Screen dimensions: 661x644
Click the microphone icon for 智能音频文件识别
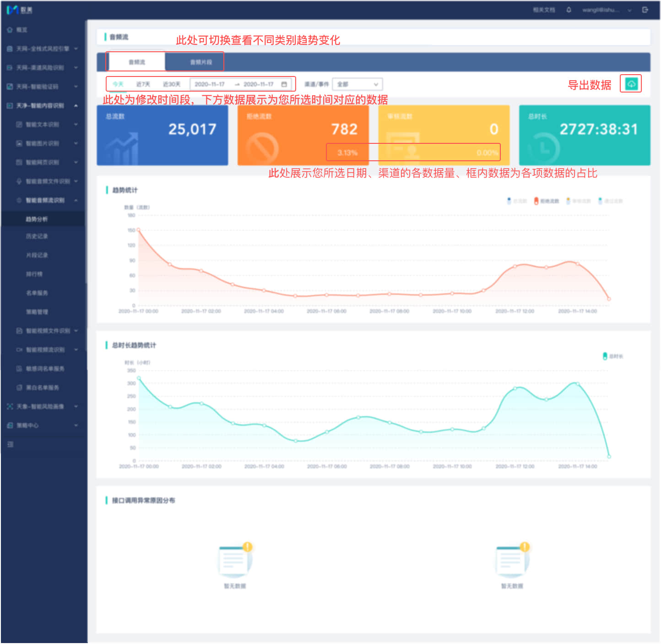tap(19, 181)
